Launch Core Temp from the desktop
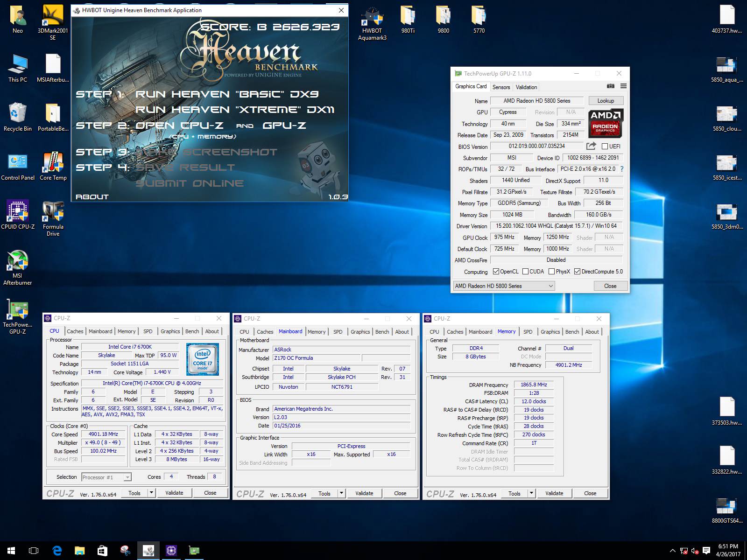The width and height of the screenshot is (747, 560). (x=53, y=166)
